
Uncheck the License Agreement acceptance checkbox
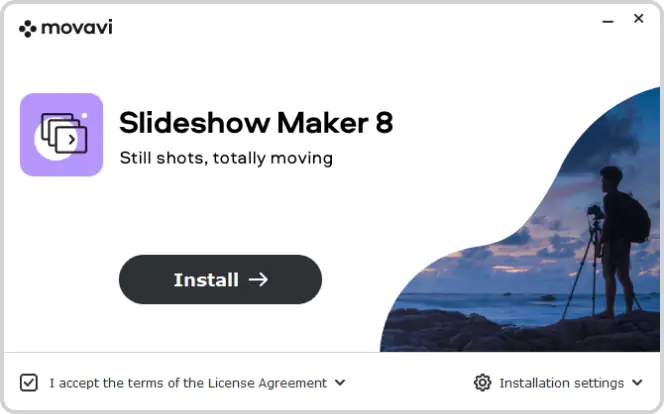[x=29, y=383]
